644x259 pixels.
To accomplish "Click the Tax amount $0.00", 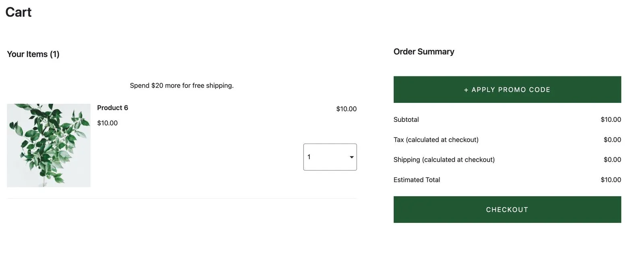I will (612, 140).
